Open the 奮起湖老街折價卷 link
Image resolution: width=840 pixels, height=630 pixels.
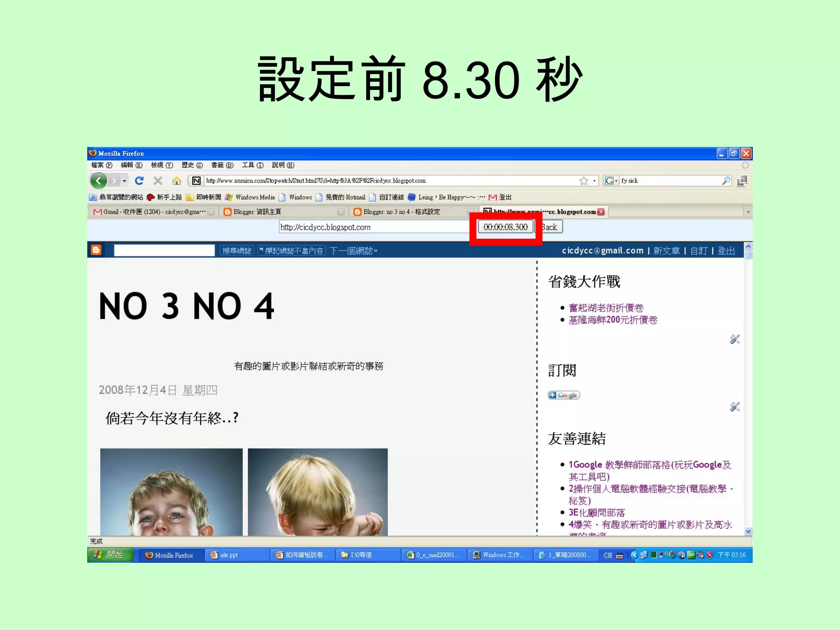point(606,308)
